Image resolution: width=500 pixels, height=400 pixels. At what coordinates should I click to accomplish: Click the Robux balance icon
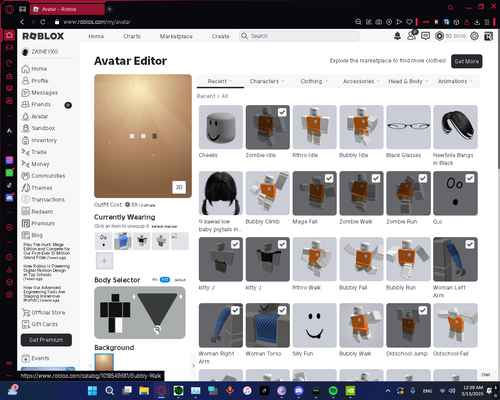(440, 36)
